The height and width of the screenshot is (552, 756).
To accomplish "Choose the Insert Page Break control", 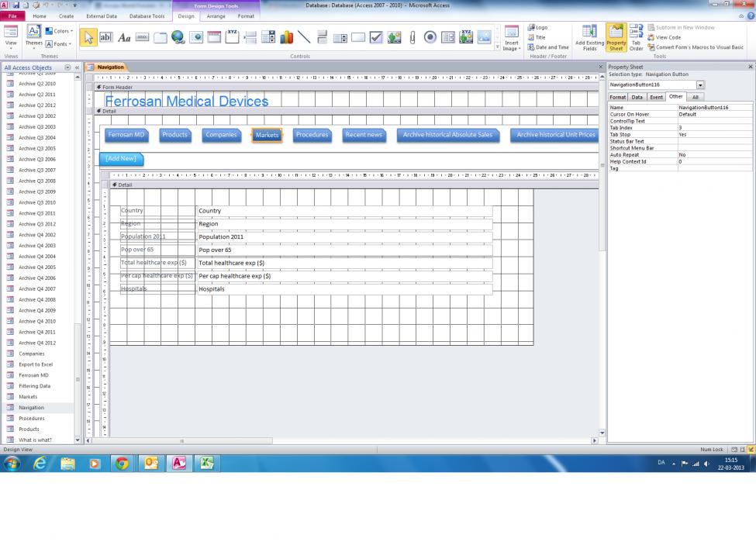I will (250, 38).
